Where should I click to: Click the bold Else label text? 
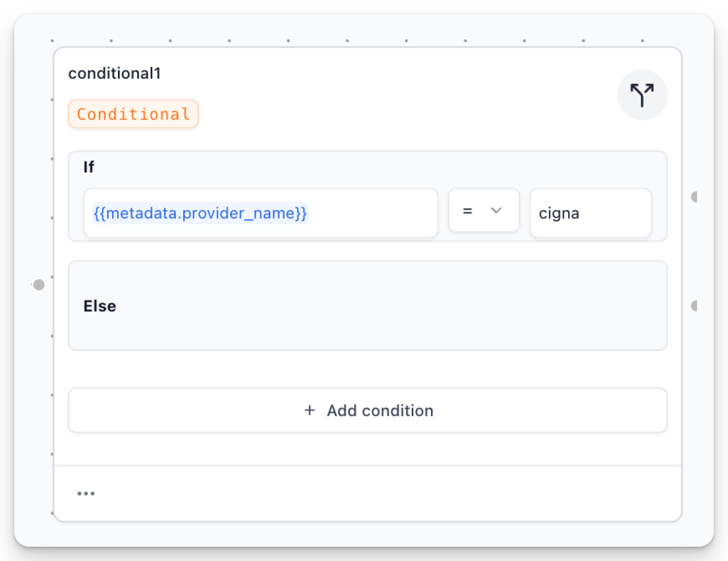coord(100,306)
